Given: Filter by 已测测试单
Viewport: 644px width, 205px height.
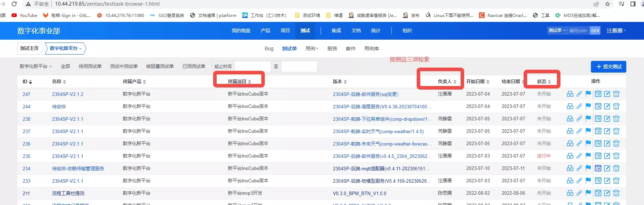Looking at the screenshot, I should coord(194,67).
